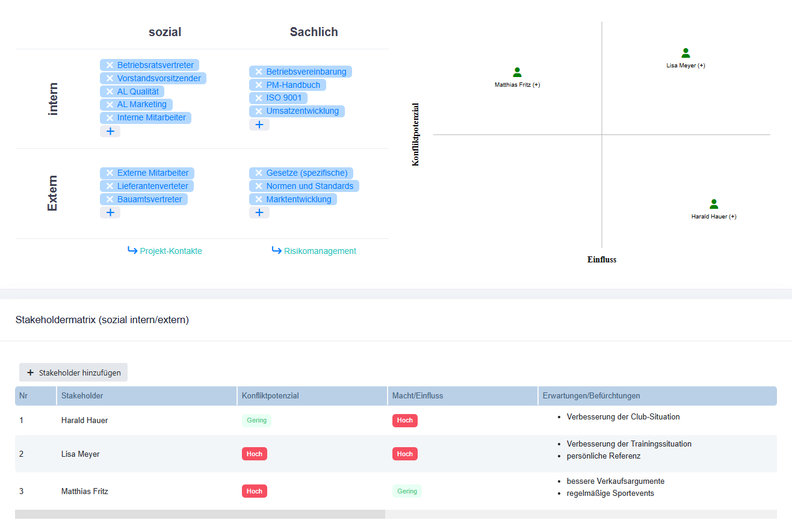Select the Matthias Fritz name in the table
Viewport: 792px width, 532px height.
tap(85, 491)
